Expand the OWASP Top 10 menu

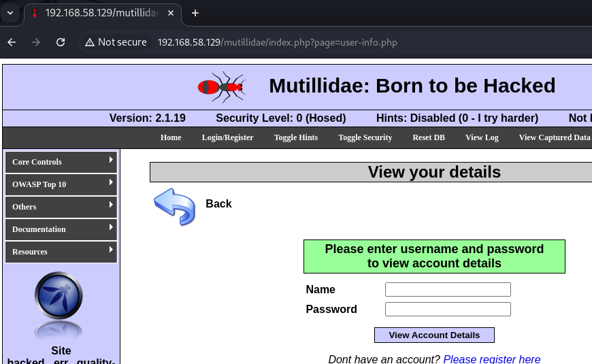point(61,184)
